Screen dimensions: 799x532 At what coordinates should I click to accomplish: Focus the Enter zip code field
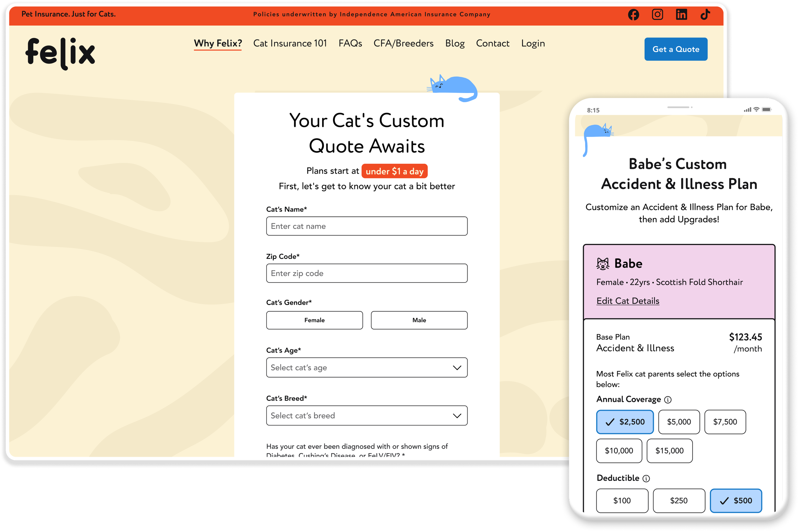click(x=367, y=273)
